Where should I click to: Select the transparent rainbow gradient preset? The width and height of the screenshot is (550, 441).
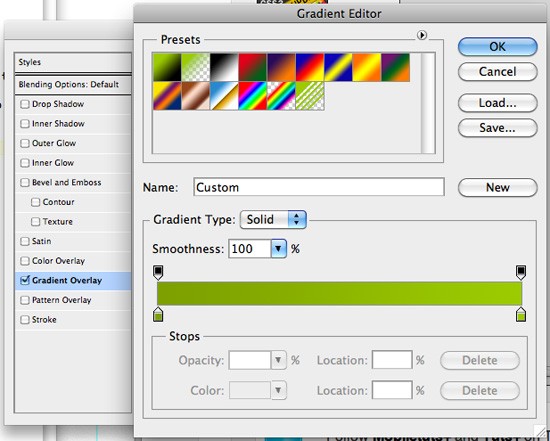(281, 96)
